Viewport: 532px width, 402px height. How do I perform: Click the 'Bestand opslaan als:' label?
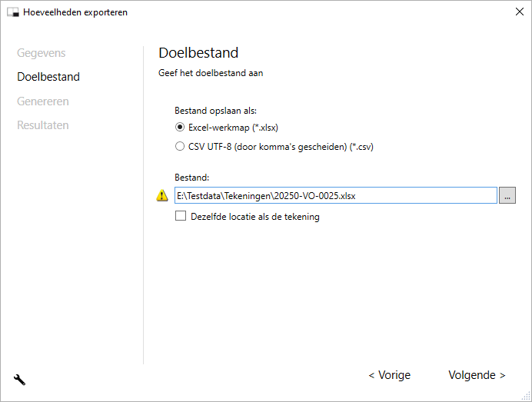(x=215, y=111)
